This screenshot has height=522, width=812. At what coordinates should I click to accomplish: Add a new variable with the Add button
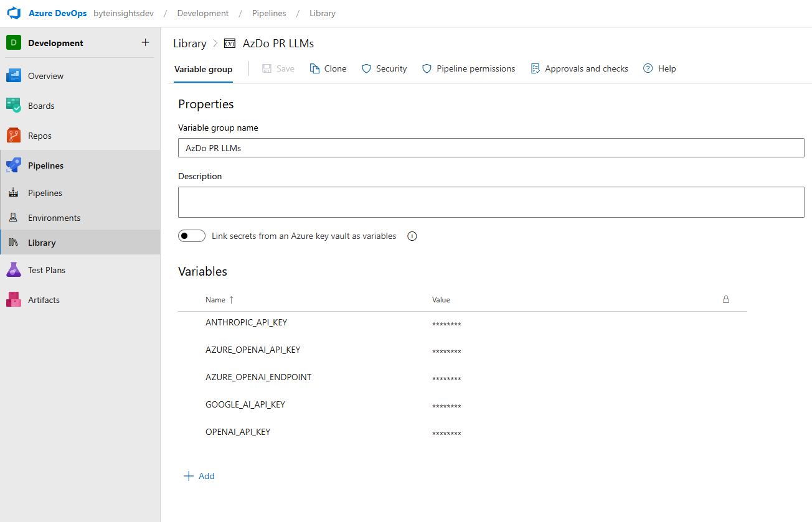199,475
